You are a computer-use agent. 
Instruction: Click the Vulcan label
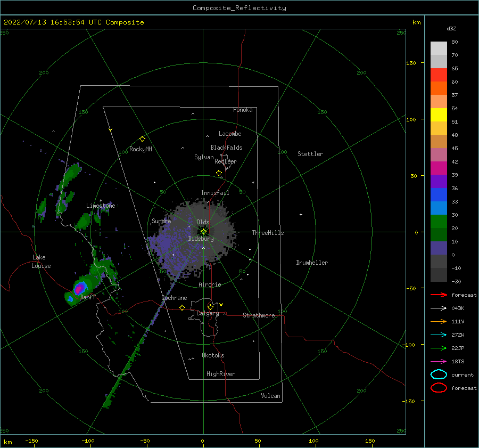tap(270, 396)
